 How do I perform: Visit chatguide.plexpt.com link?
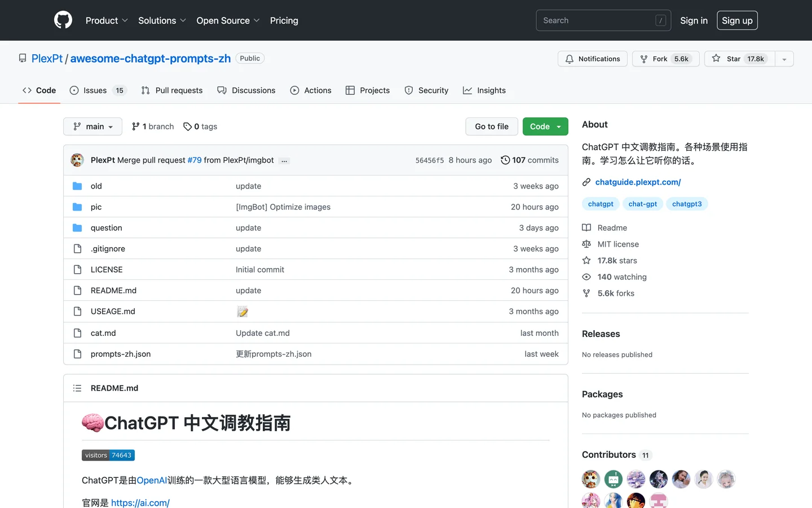(638, 182)
